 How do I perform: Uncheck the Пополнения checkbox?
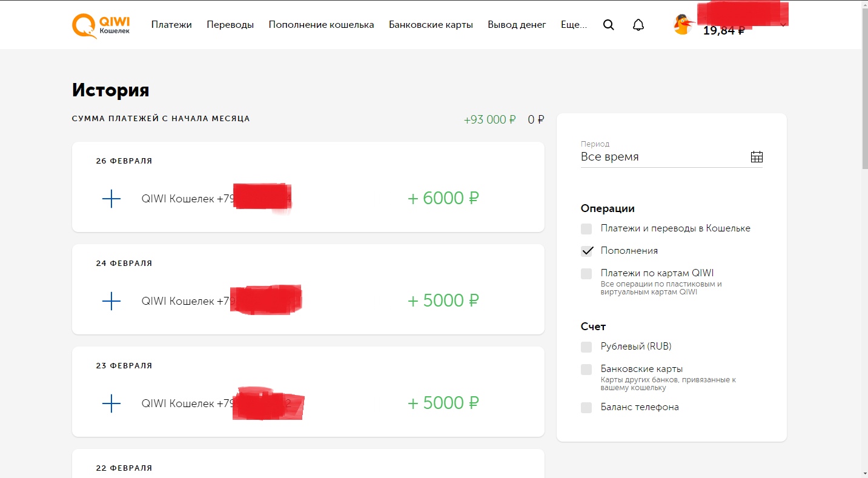(586, 251)
